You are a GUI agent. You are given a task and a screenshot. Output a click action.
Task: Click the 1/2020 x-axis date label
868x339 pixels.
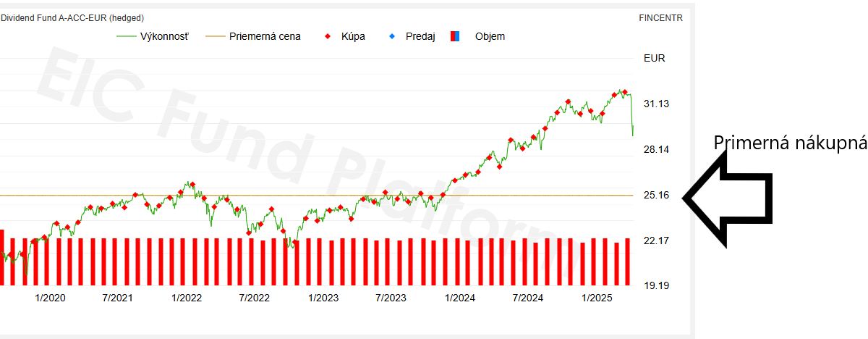point(49,298)
